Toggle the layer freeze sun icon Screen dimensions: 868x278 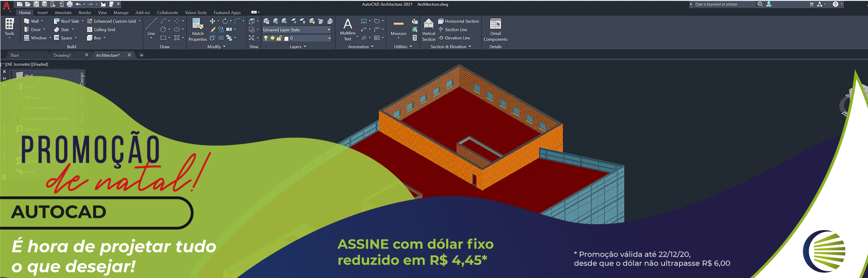(x=272, y=38)
